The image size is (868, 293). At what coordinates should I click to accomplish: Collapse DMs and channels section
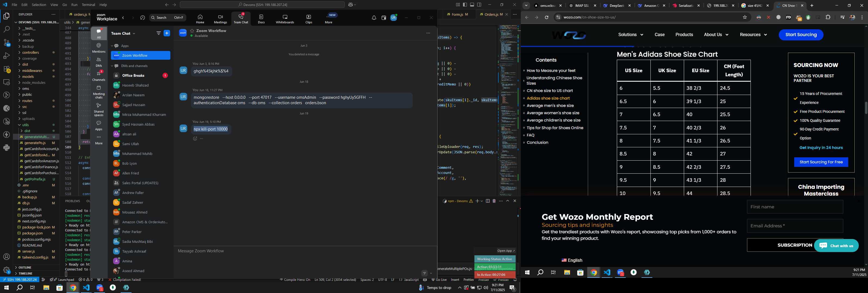112,66
